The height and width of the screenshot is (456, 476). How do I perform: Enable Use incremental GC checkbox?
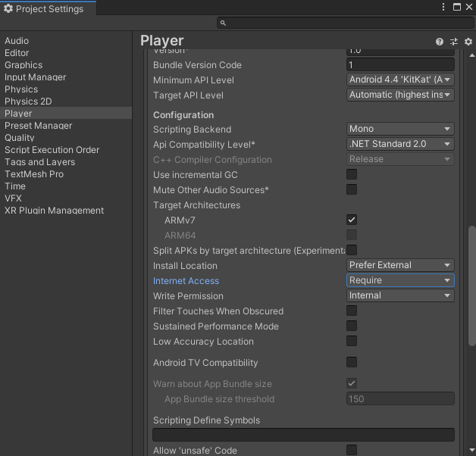[x=352, y=174]
